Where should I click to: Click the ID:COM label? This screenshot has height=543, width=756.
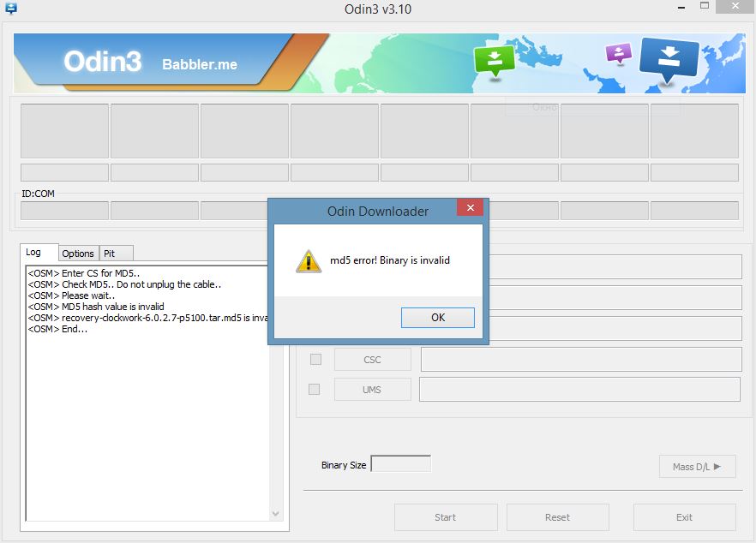[x=38, y=194]
